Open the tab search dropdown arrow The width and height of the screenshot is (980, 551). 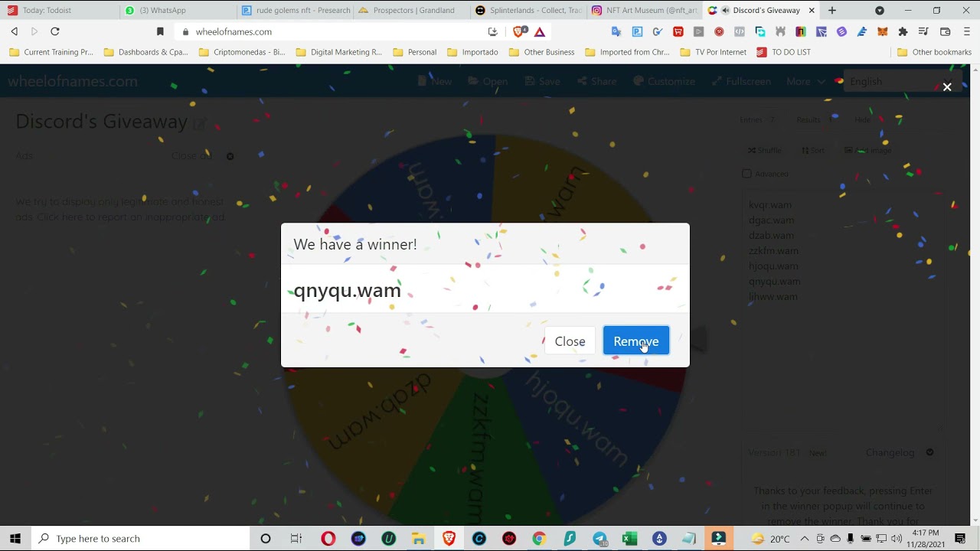pos(880,11)
